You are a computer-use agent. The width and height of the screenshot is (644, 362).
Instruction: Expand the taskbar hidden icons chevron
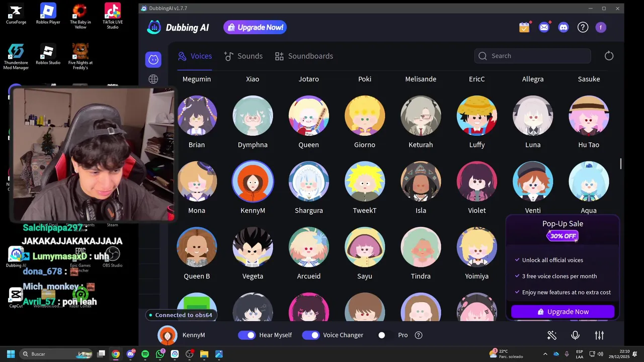click(x=545, y=354)
